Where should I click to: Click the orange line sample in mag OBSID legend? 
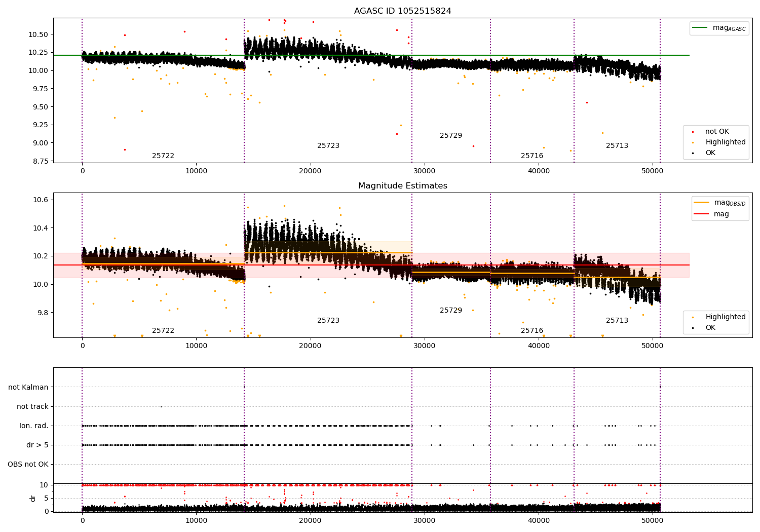pyautogui.click(x=701, y=203)
